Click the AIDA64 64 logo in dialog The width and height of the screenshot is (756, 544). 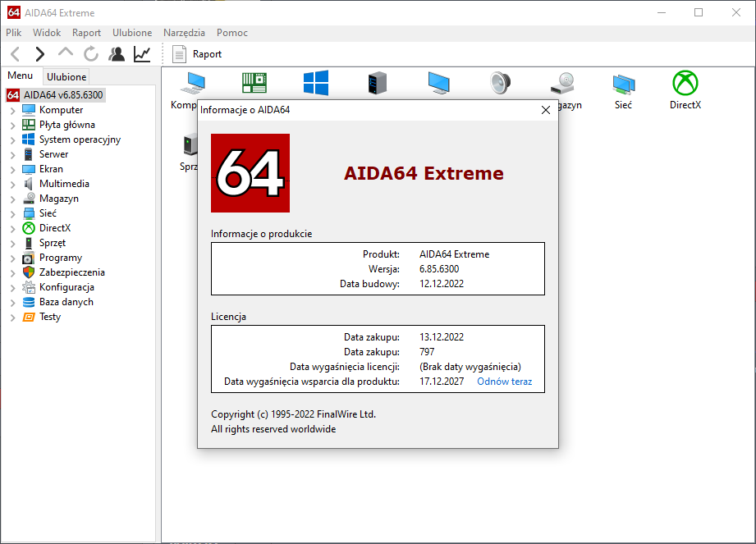tap(250, 173)
